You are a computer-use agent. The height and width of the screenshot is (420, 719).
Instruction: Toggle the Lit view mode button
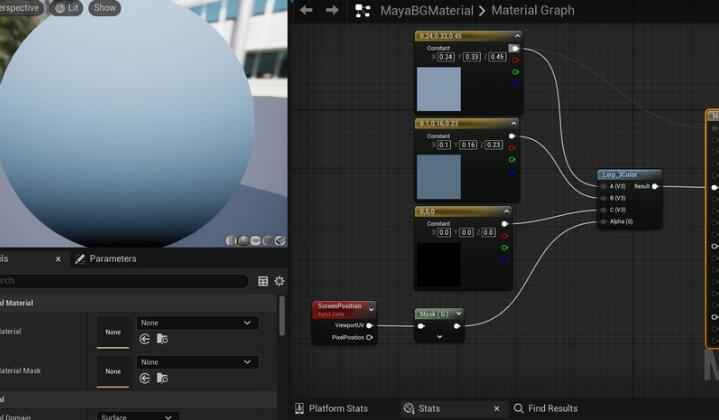tap(68, 7)
